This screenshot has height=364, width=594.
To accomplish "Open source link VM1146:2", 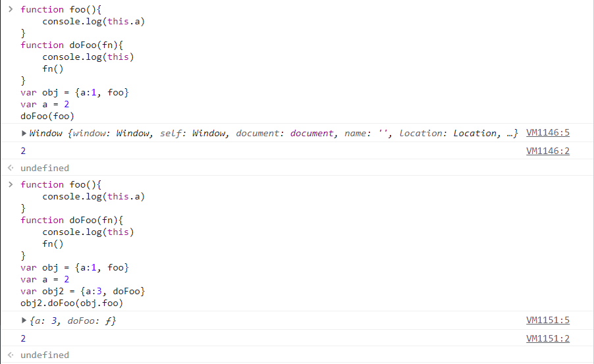I will pyautogui.click(x=547, y=151).
